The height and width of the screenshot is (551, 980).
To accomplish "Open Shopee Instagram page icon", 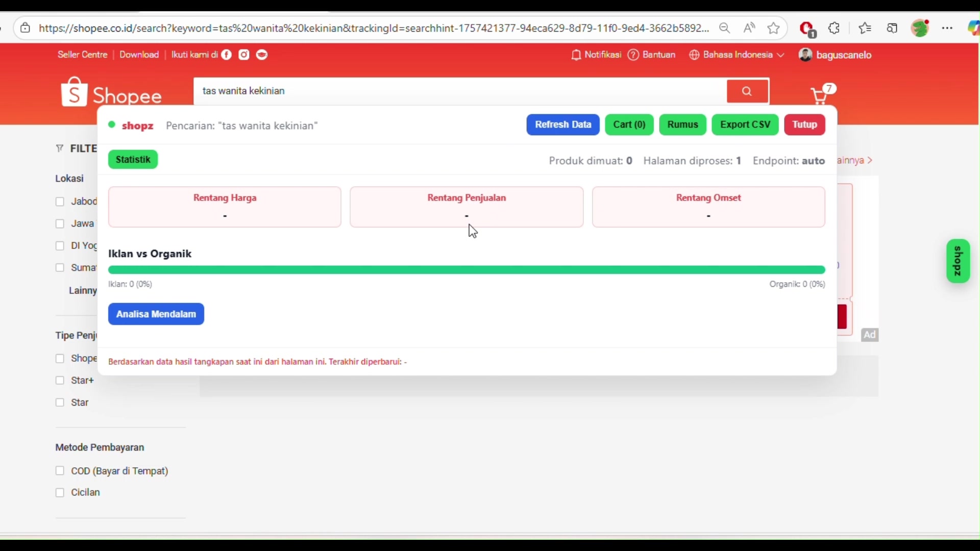I will coord(244,55).
